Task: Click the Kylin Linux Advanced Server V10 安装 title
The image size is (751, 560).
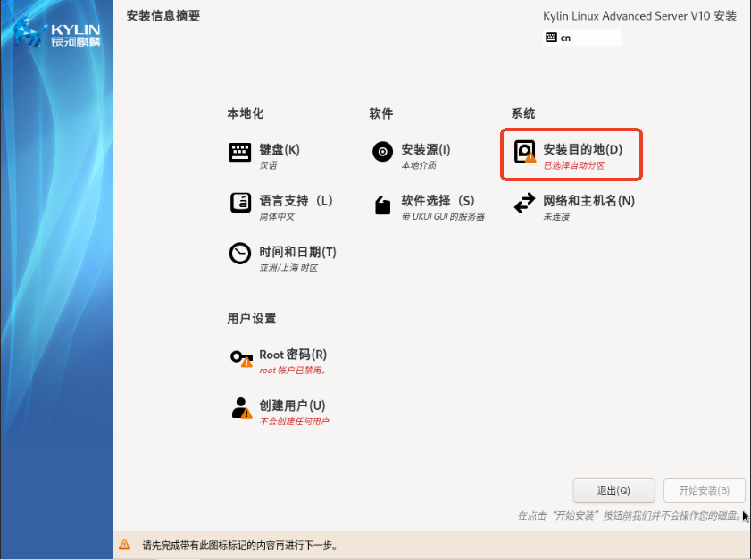Action: [640, 16]
